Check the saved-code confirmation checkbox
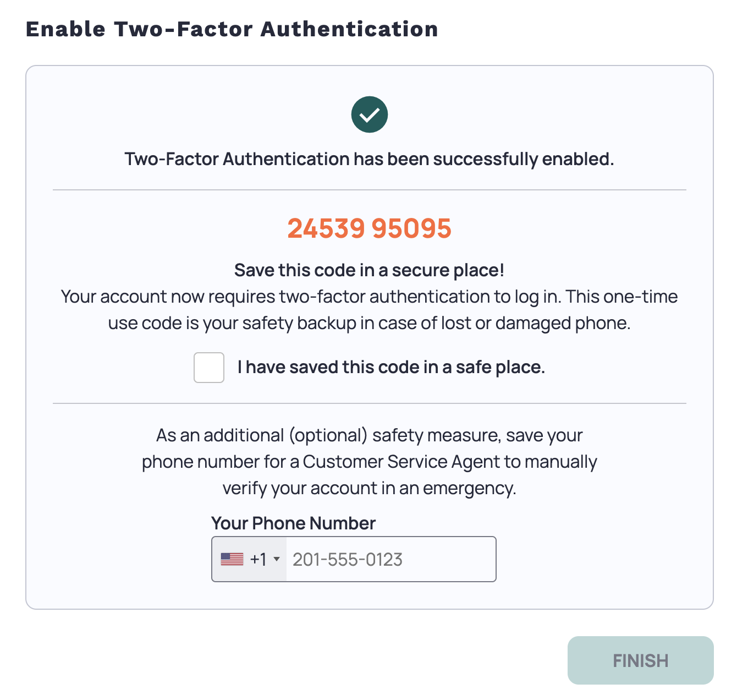The width and height of the screenshot is (737, 700). (x=209, y=368)
